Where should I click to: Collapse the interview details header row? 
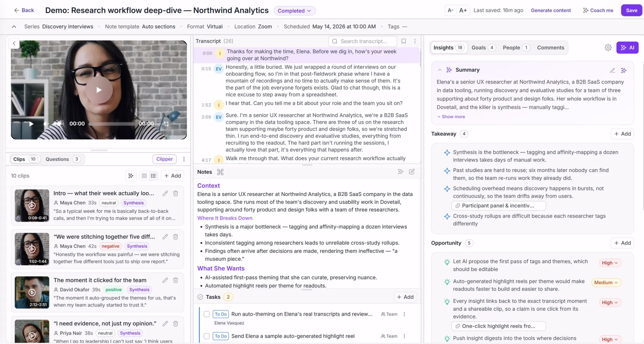14,27
